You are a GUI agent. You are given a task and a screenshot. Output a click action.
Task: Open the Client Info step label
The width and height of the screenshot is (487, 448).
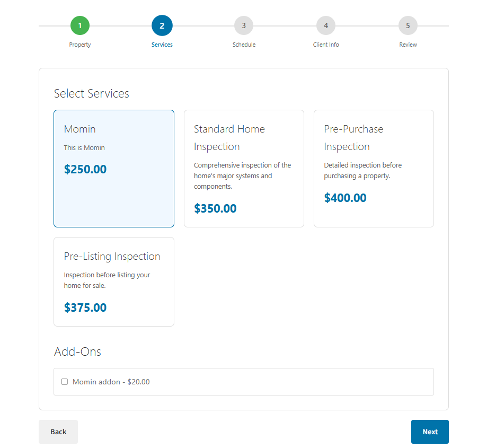tap(326, 45)
